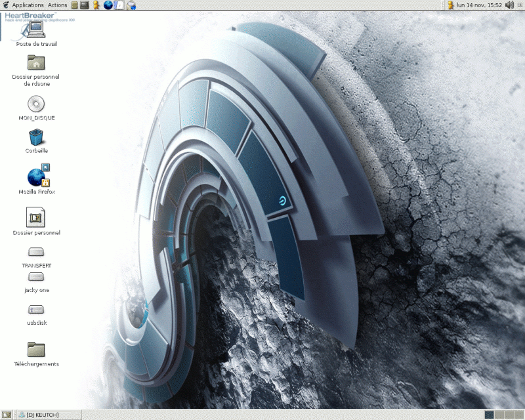This screenshot has height=420, width=525.
Task: Switch to the second workspace in the pager
Action: point(499,415)
